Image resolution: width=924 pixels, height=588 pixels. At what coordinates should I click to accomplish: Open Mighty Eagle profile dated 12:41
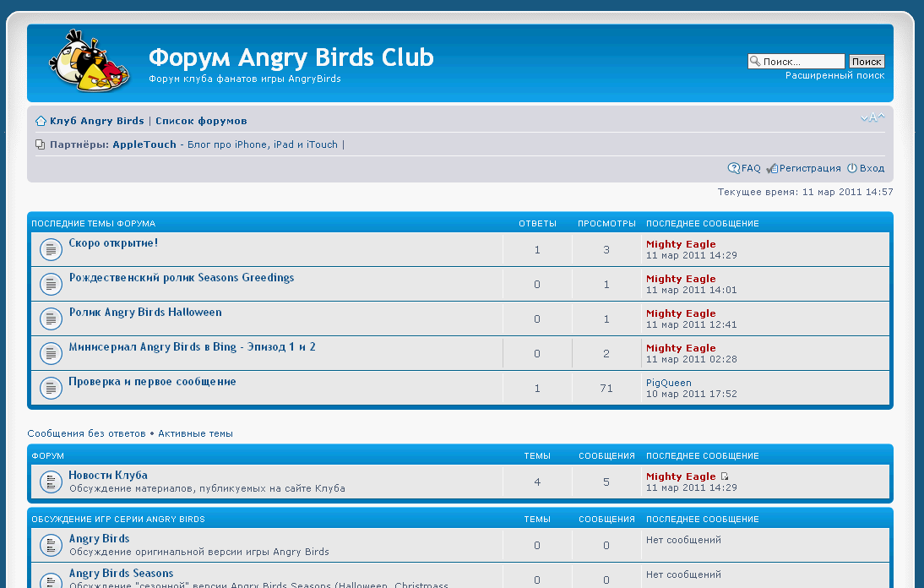681,313
